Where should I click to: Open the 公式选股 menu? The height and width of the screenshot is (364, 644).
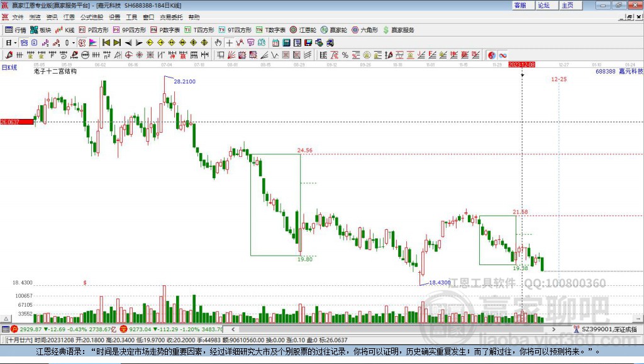(x=92, y=17)
